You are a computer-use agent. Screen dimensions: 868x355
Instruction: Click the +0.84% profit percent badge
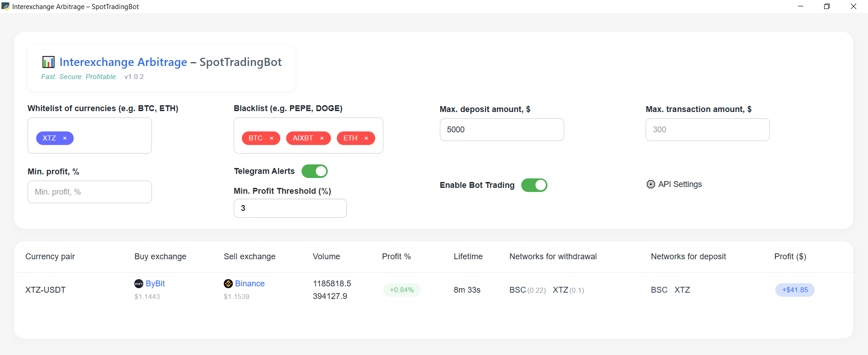pos(402,290)
